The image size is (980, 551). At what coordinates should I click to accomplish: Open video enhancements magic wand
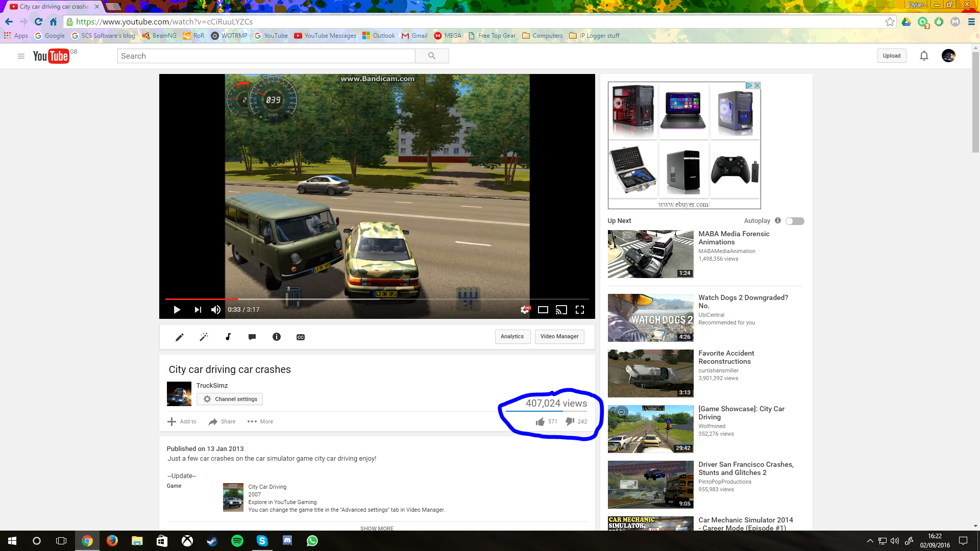click(204, 337)
